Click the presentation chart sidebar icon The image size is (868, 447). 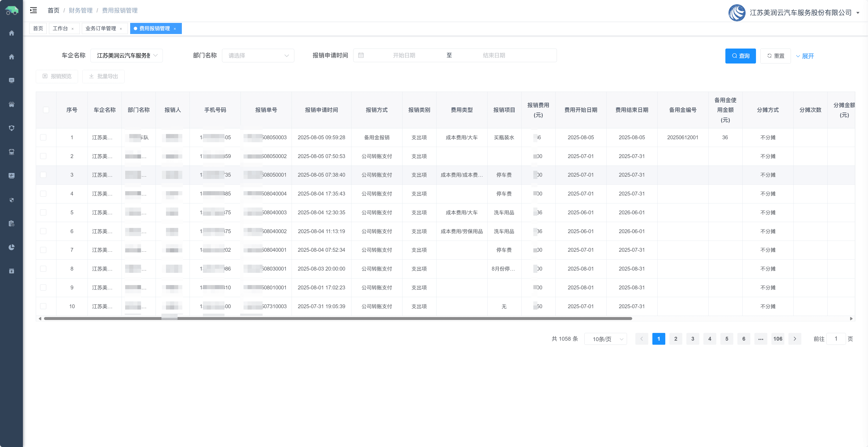click(x=12, y=80)
